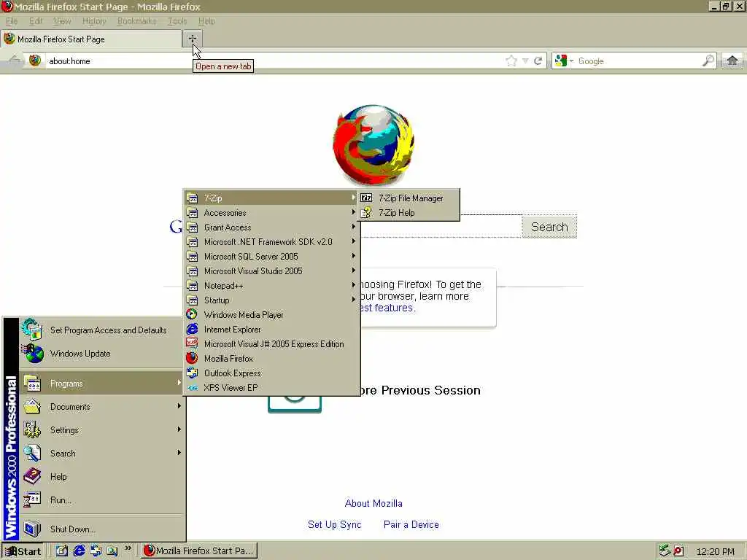The height and width of the screenshot is (560, 747).
Task: Launch Mozilla Firefox from Programs menu
Action: point(271,359)
